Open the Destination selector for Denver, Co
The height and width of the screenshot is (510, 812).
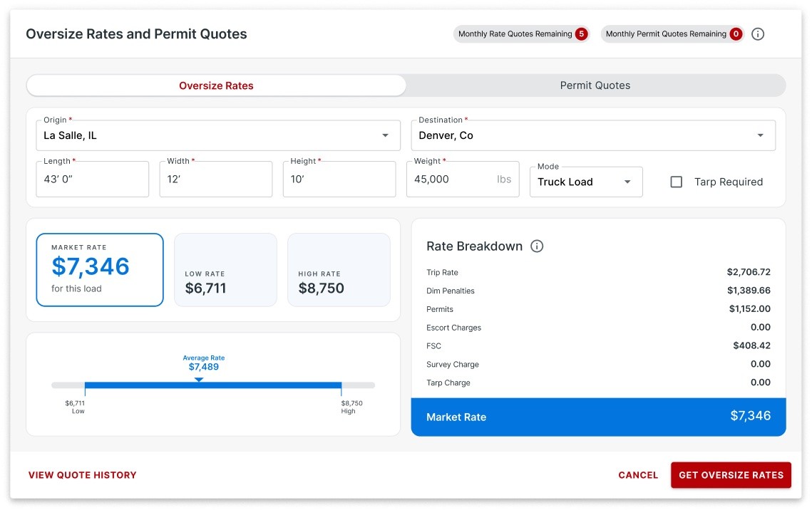(592, 135)
